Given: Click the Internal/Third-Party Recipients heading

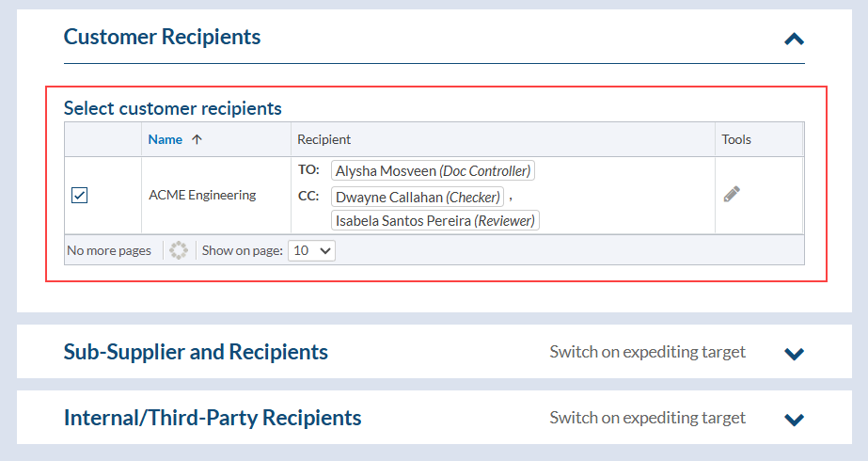Looking at the screenshot, I should pos(213,418).
